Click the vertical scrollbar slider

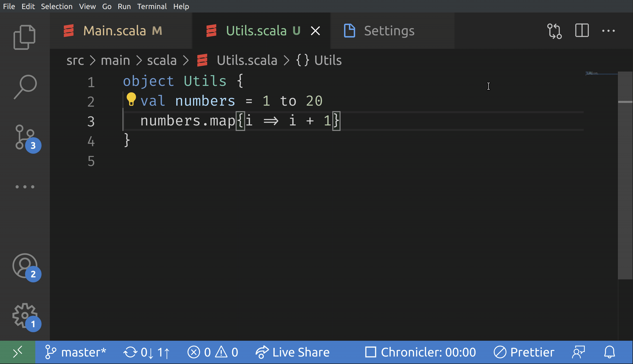pos(625,175)
